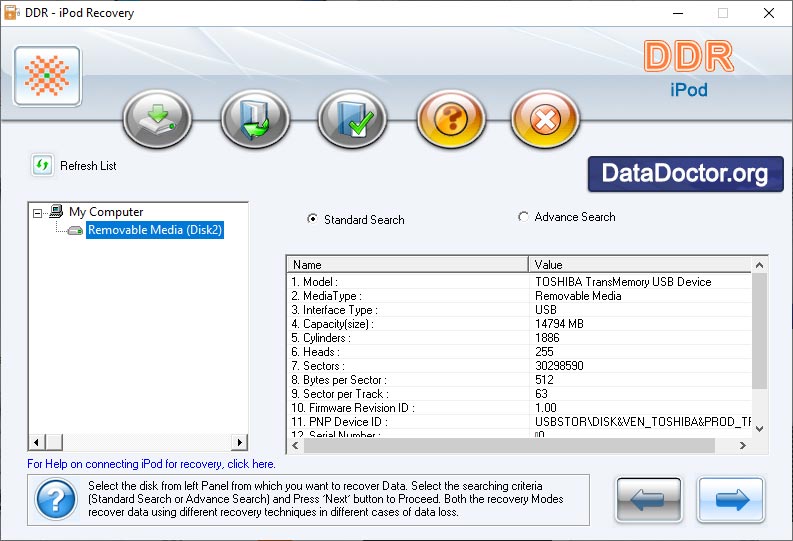The image size is (793, 541).
Task: Click the Value column header
Action: click(x=640, y=264)
